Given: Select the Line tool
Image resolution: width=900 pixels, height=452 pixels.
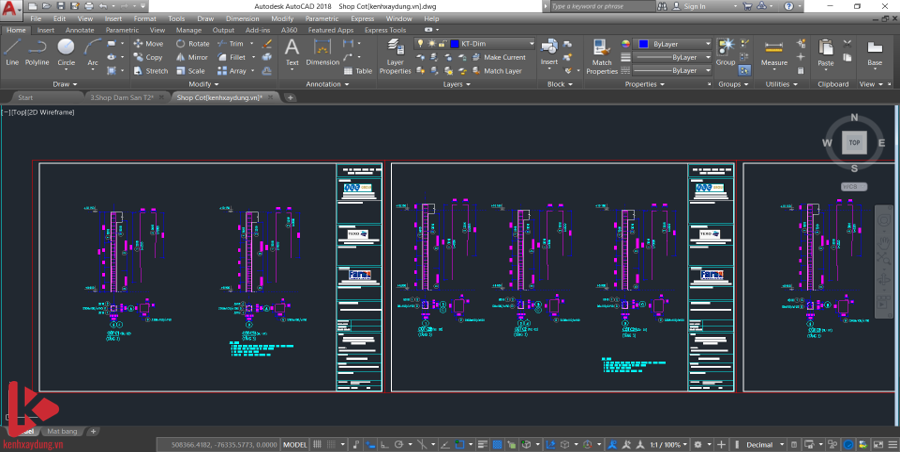Looking at the screenshot, I should [12, 51].
